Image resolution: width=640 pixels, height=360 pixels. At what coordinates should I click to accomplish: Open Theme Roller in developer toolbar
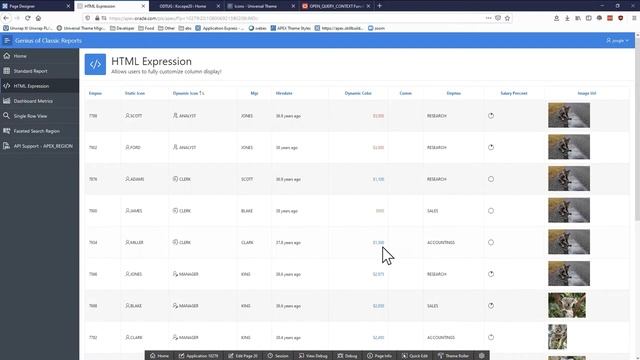(453, 356)
